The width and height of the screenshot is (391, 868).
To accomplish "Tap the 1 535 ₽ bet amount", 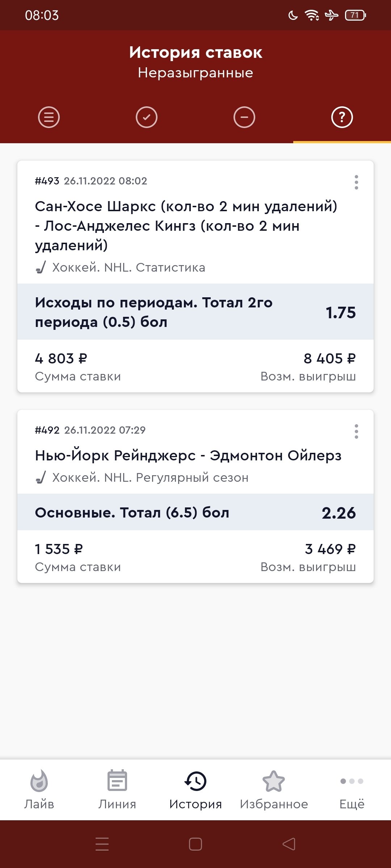I will point(59,549).
